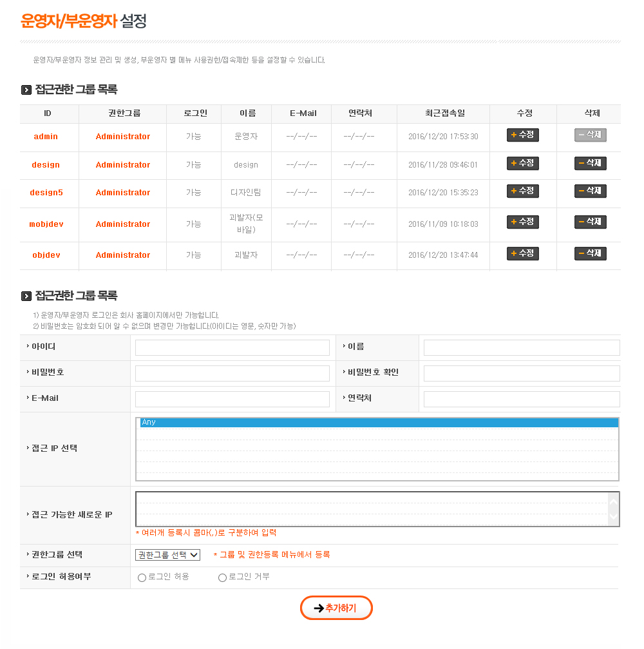Select the 로그인 거부 radio button
The image size is (644, 649).
(x=223, y=577)
